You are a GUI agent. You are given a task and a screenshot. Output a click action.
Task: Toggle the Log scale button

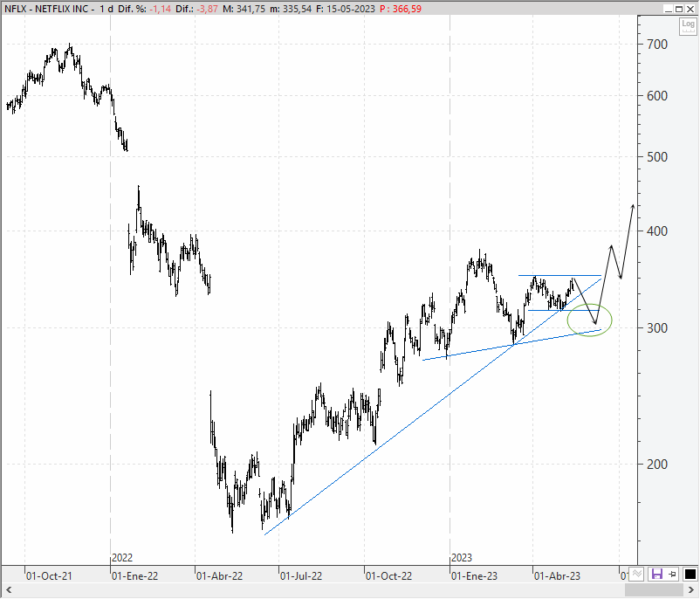(688, 27)
